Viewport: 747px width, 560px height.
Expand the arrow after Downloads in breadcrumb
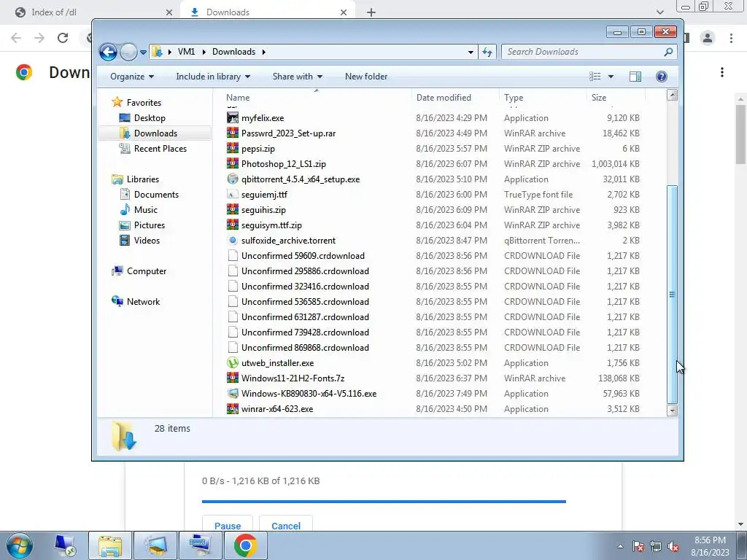263,52
